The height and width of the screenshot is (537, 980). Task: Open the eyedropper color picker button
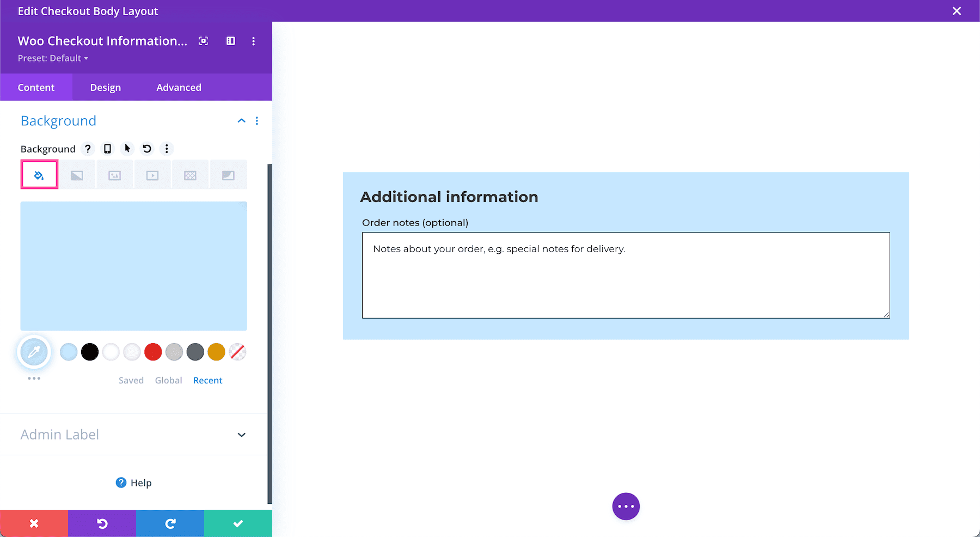[34, 352]
